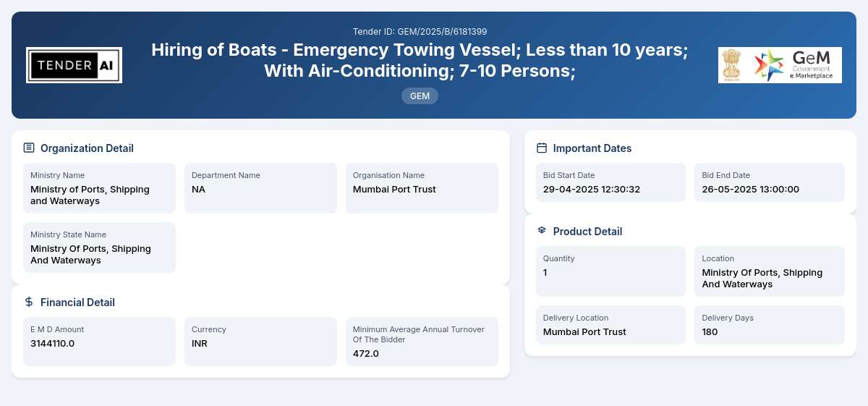Select the Bid Start Date card

610,182
